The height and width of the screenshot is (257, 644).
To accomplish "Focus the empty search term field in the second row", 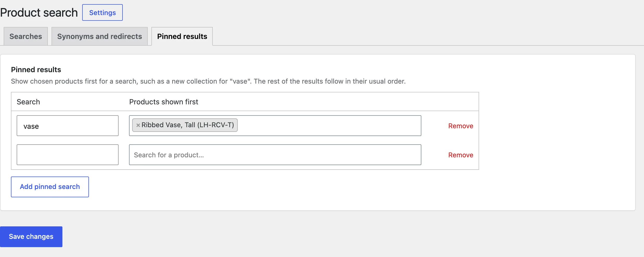I will click(68, 155).
